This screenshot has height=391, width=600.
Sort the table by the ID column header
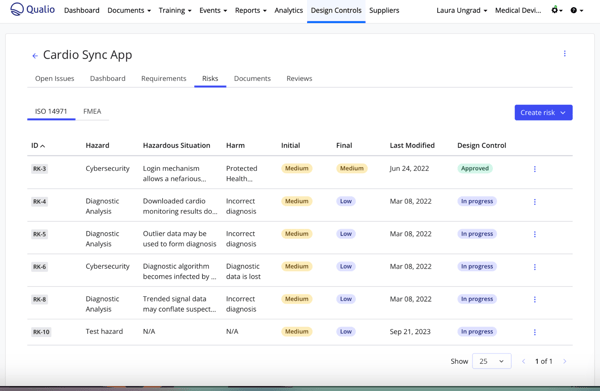[38, 145]
